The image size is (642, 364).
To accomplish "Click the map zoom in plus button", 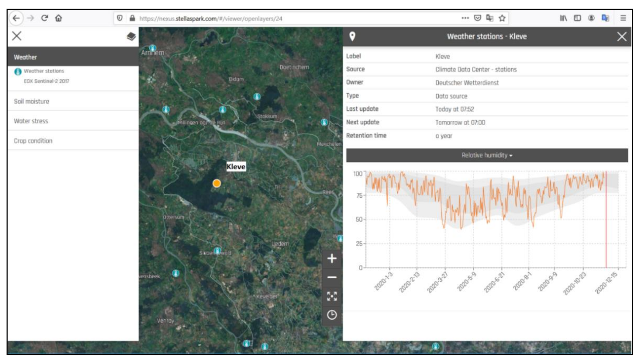I will [x=332, y=258].
